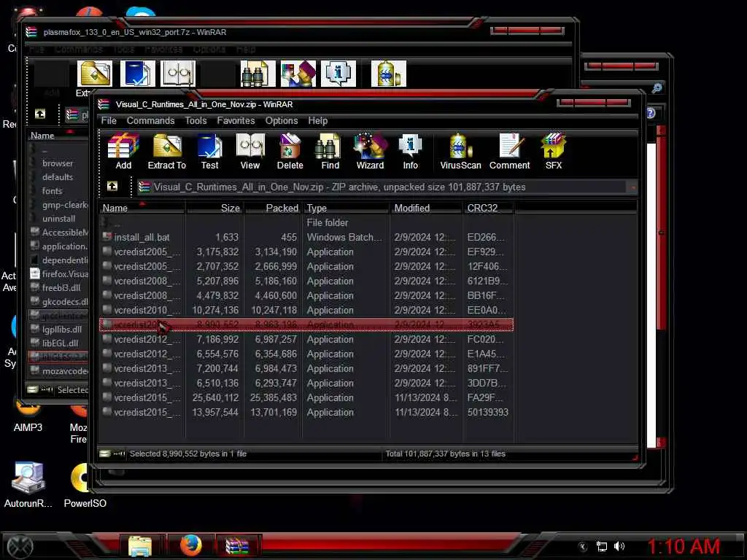The height and width of the screenshot is (560, 747).
Task: Open Find in the Visual_C_Runtimes window
Action: [330, 152]
